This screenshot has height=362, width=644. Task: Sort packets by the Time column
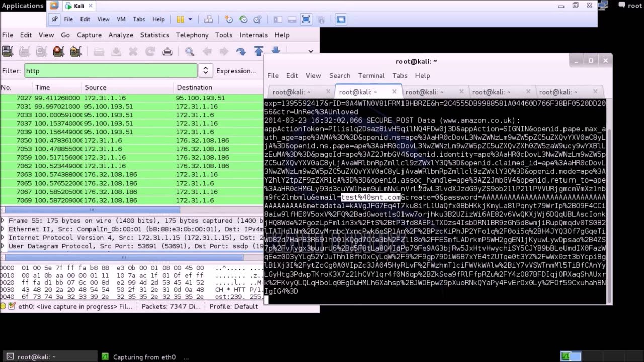point(56,87)
